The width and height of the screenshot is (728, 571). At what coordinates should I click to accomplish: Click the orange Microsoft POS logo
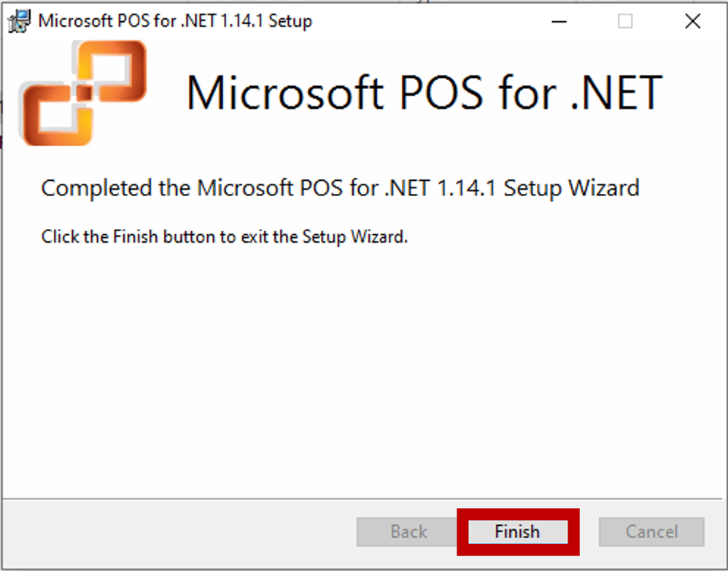[x=82, y=93]
